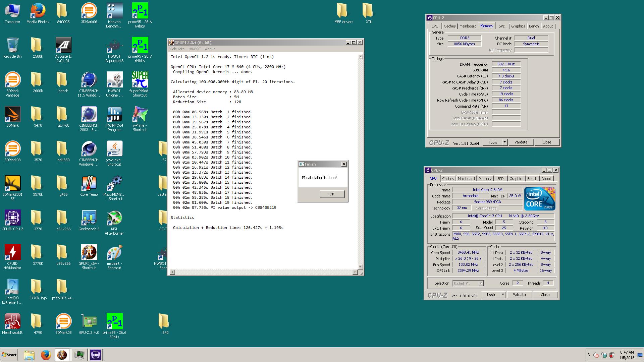Open 3DMark Vantage icon
This screenshot has width=644, height=362.
coord(12,84)
